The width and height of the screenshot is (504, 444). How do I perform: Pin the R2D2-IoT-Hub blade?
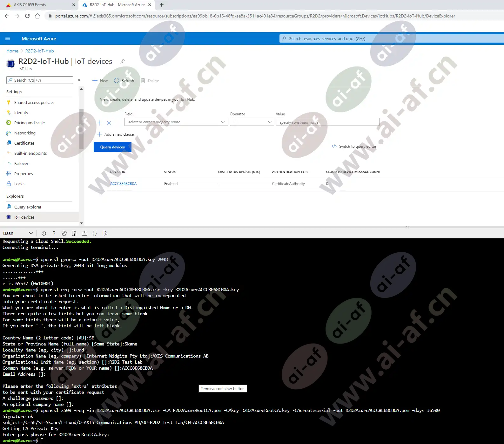coord(122,61)
